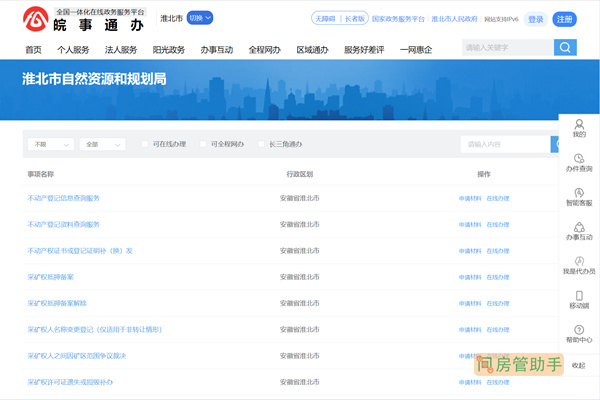Open the 切换 city switch dropdown

pyautogui.click(x=200, y=18)
